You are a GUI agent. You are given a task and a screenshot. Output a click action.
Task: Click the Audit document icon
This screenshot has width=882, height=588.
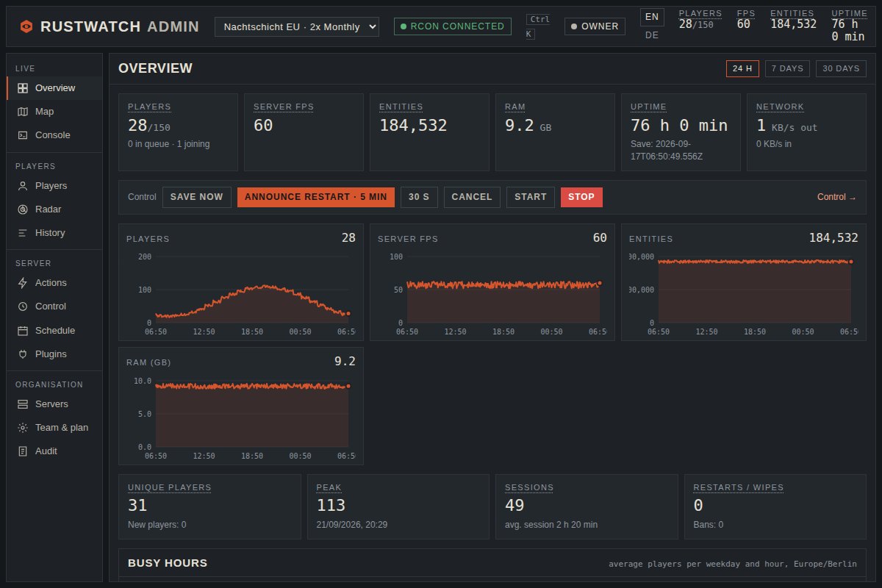click(23, 451)
